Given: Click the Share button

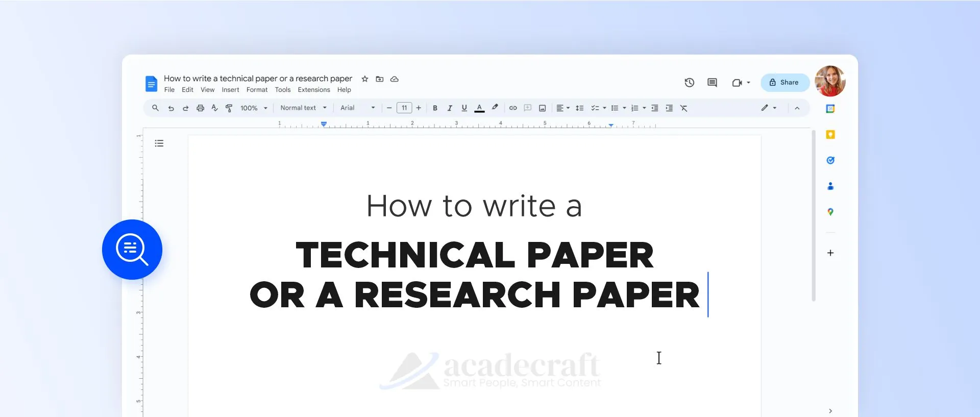Looking at the screenshot, I should [785, 83].
